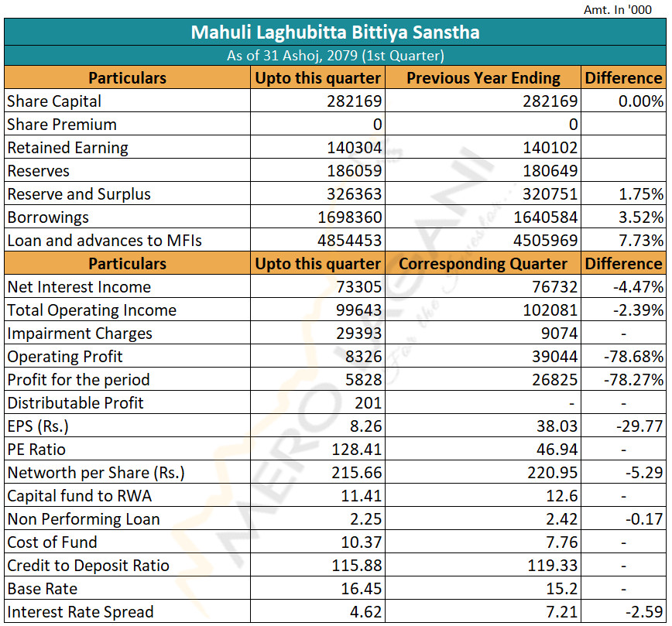672x626 pixels.
Task: Select the 'As of 31 Ashoj, 2079 (1st Quarter)' subtitle
Action: point(335,56)
